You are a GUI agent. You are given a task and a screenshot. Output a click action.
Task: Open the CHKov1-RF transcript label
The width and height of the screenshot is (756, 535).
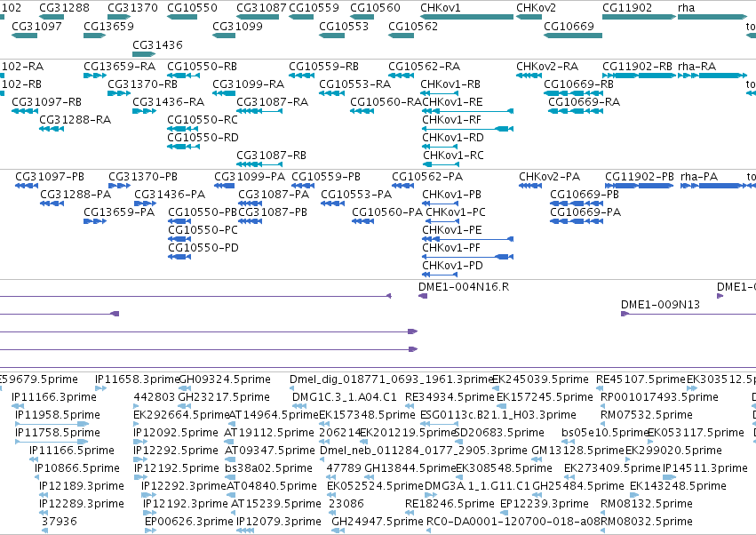(x=452, y=120)
